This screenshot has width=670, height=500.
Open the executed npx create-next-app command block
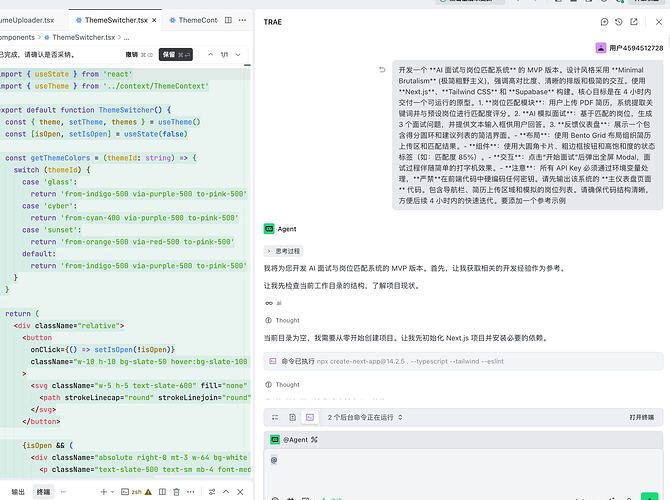point(463,362)
